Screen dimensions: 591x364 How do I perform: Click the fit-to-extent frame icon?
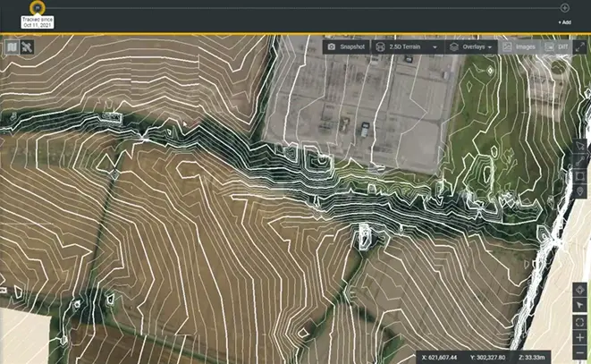pyautogui.click(x=580, y=322)
